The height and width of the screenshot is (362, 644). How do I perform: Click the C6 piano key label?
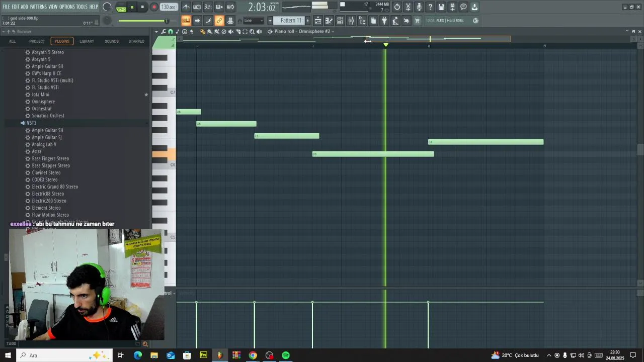[x=172, y=165]
